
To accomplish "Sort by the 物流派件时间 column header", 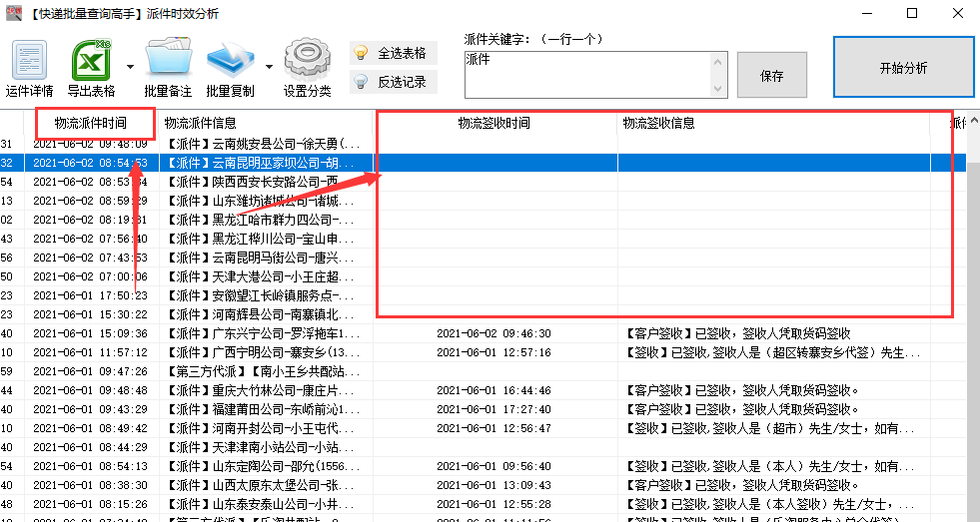I will pos(91,123).
